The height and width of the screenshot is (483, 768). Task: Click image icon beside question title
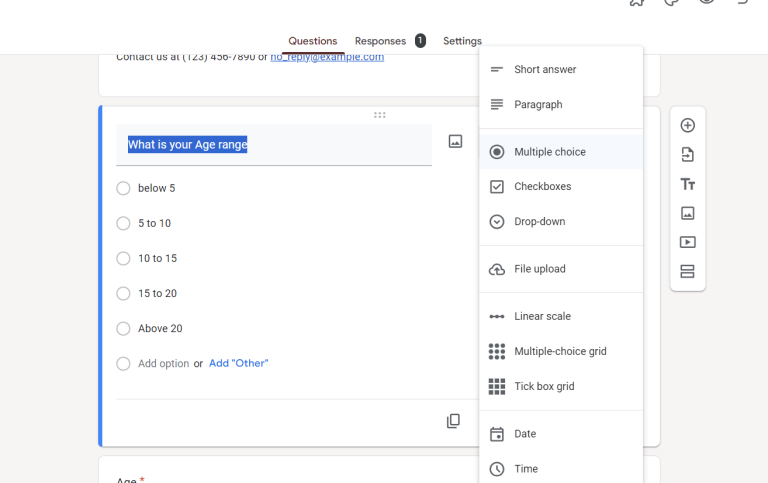[455, 142]
